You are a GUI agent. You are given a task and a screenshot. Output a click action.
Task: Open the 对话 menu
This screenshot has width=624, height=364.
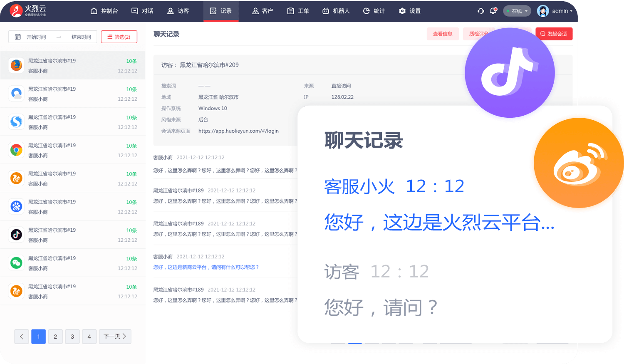tap(142, 11)
